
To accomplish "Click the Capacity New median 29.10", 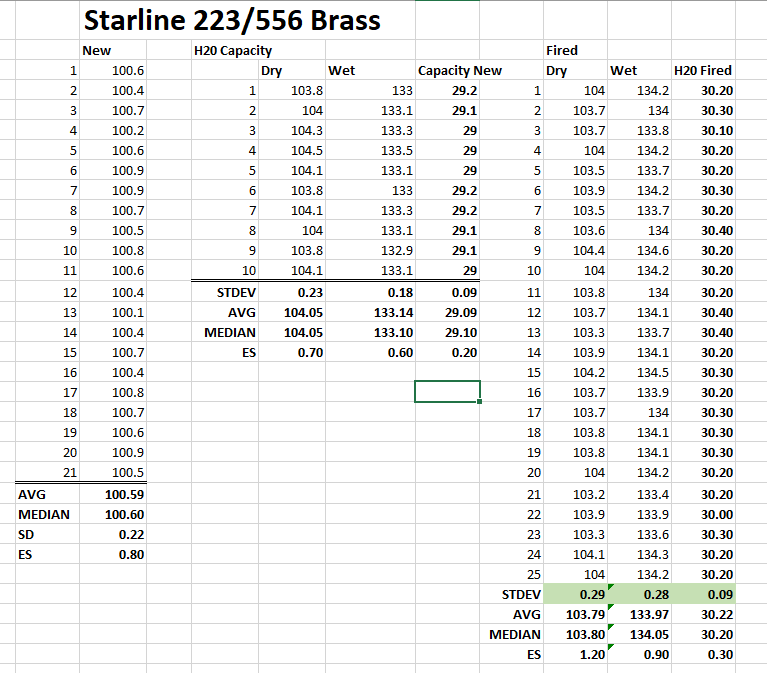I will coord(447,333).
